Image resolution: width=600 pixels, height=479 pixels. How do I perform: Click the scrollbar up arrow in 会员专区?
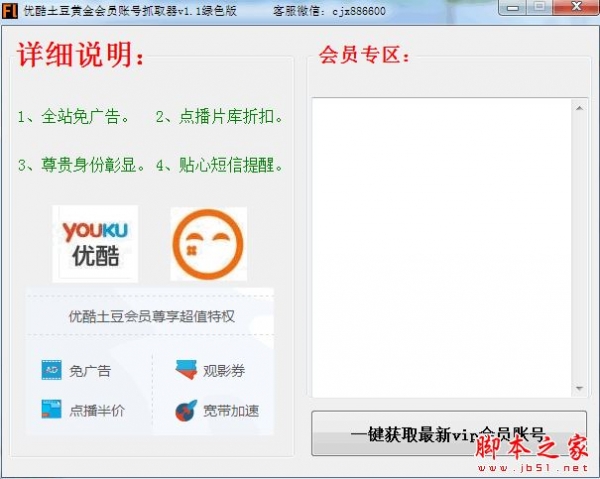click(x=579, y=108)
